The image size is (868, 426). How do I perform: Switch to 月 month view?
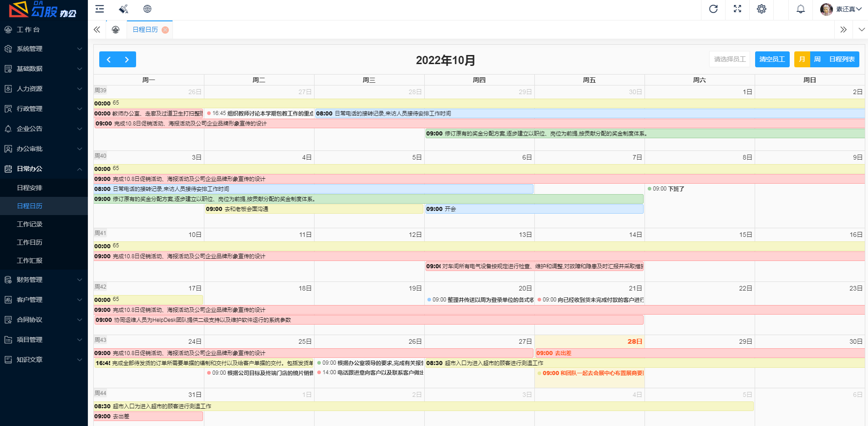802,59
